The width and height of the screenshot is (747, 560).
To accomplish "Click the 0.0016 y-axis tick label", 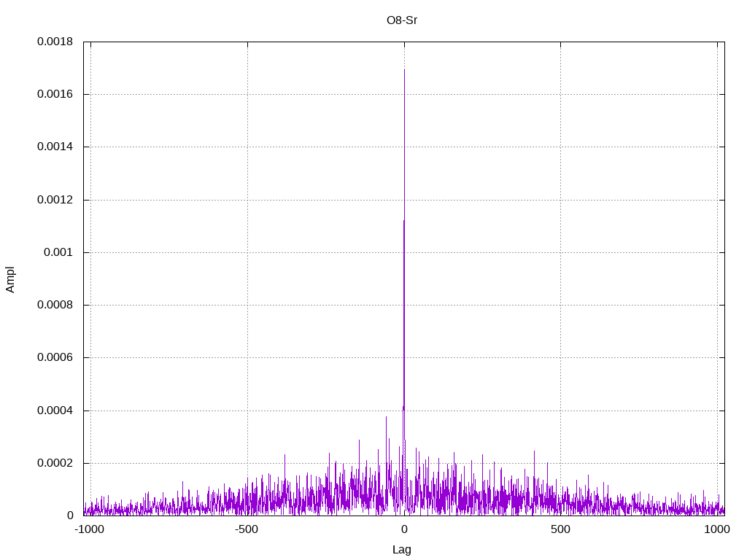I will click(55, 94).
